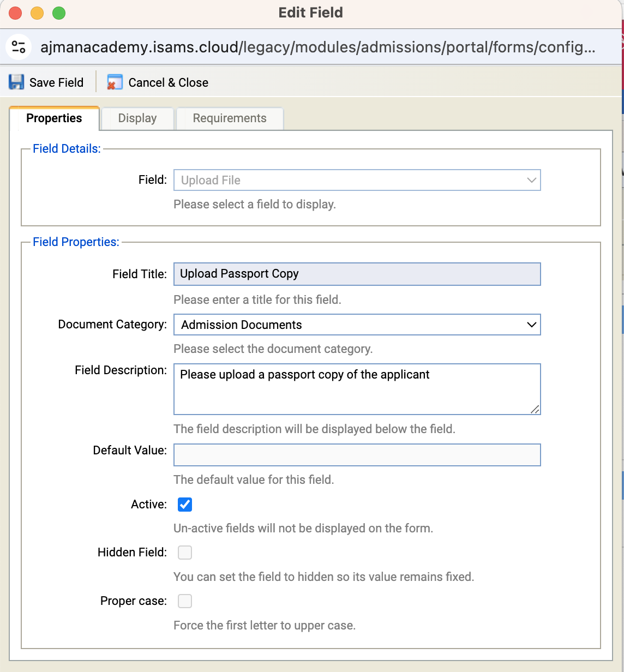Click the Document Category chevron arrow
The height and width of the screenshot is (672, 624).
coord(532,325)
